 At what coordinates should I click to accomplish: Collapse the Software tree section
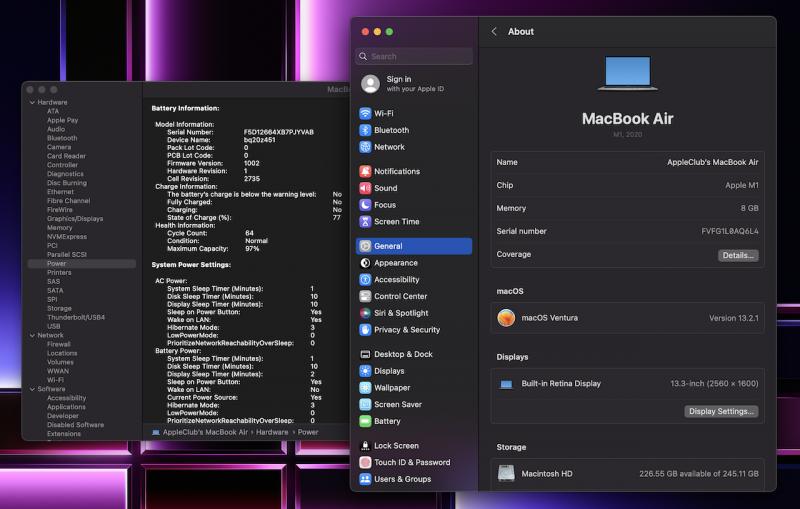click(x=32, y=389)
